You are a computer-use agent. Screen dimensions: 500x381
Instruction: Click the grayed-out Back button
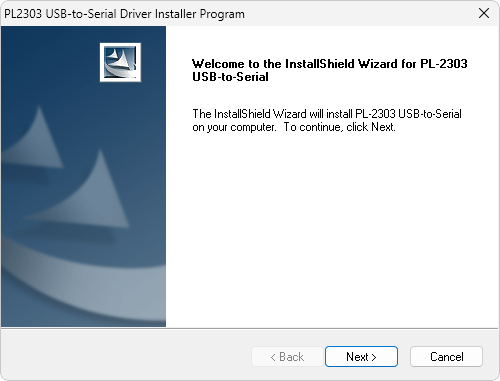pos(287,357)
